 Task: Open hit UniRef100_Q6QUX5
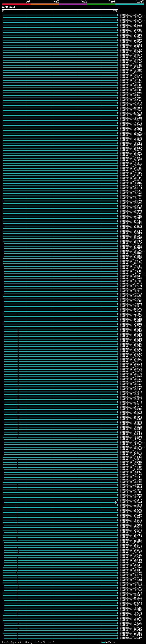tap(131, 25)
